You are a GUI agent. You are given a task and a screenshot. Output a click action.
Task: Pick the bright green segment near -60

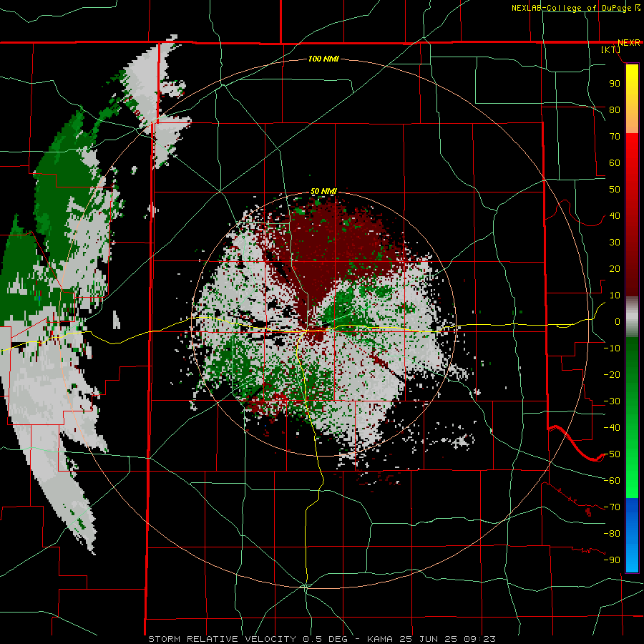coord(632,482)
